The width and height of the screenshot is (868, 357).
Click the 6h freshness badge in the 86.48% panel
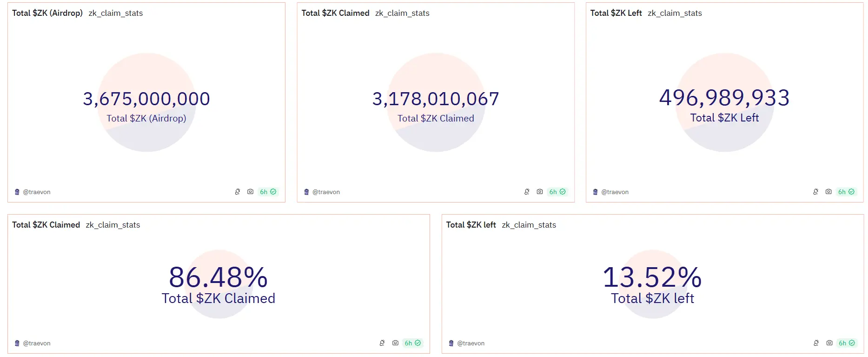412,343
